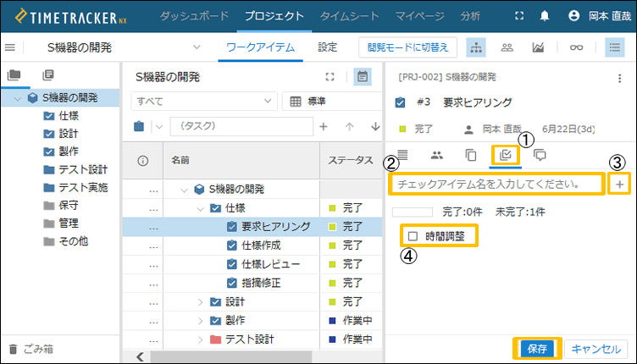Open the assignees tab icon in the detail panel

437,155
